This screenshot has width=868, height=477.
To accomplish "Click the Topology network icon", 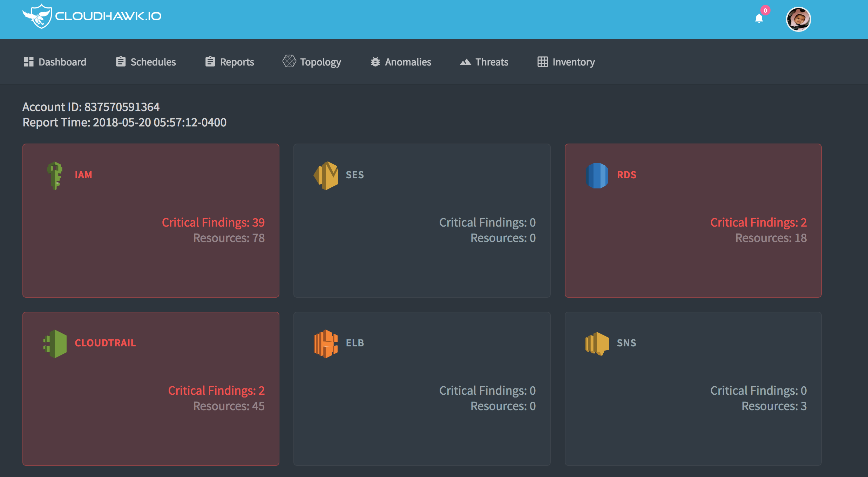I will tap(289, 61).
